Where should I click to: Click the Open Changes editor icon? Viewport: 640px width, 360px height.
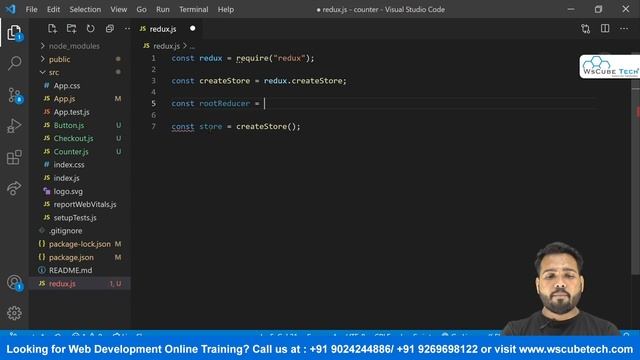coord(586,29)
